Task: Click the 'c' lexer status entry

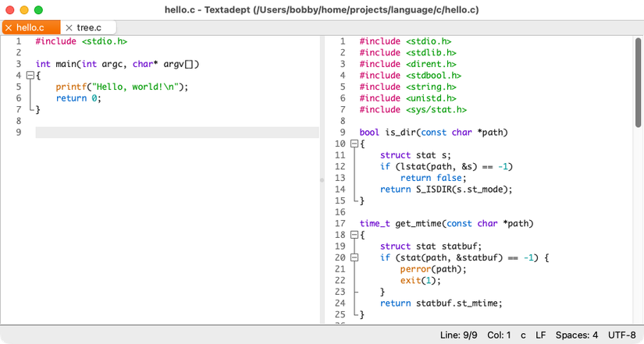Action: tap(523, 335)
